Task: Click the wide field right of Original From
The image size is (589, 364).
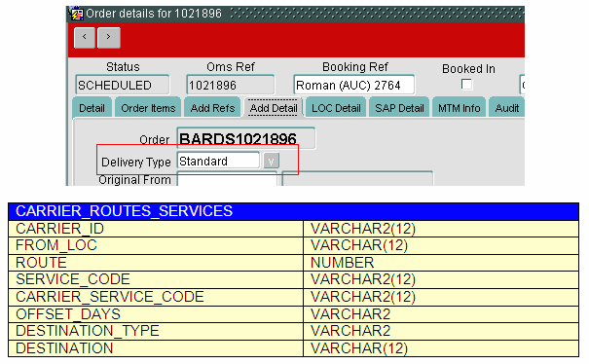Action: (x=357, y=179)
